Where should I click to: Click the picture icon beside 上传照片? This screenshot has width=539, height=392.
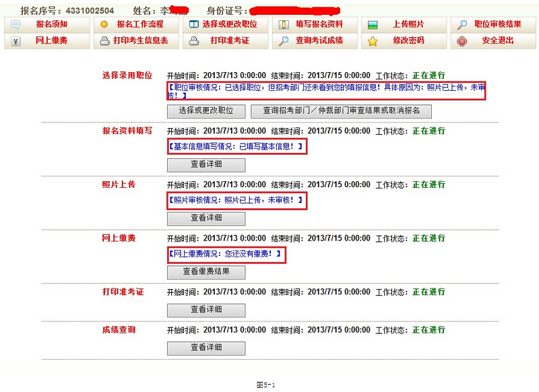click(x=373, y=24)
